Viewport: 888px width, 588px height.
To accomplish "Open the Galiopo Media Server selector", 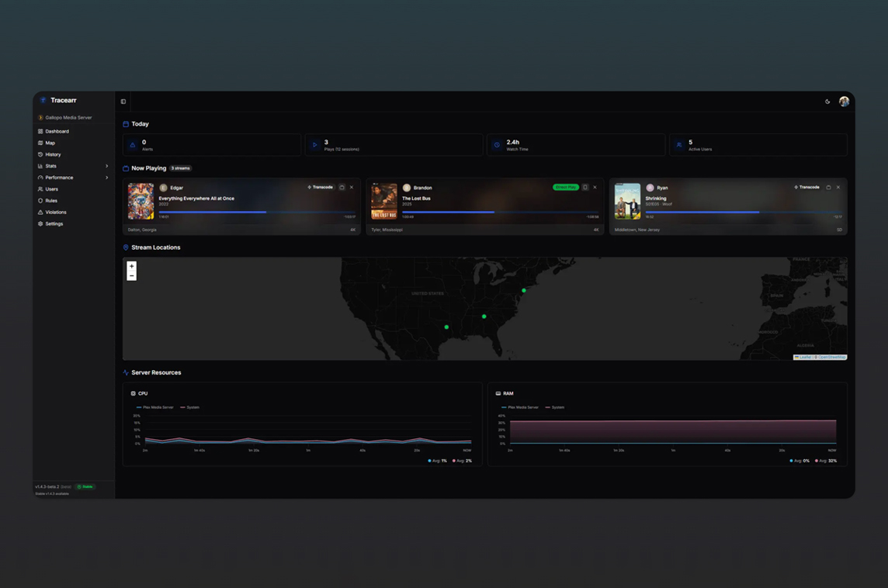I will tap(68, 118).
